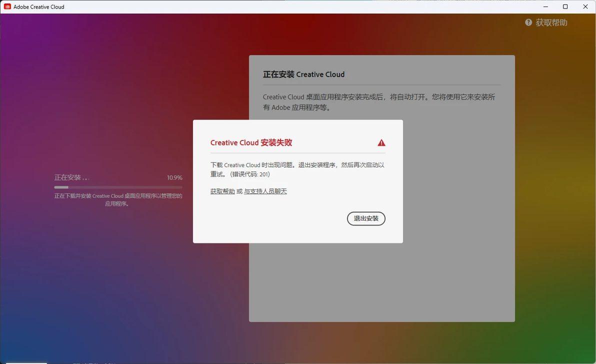Click text 正在下载并安装 Creative Cloud 桌面应用程序

tap(118, 200)
